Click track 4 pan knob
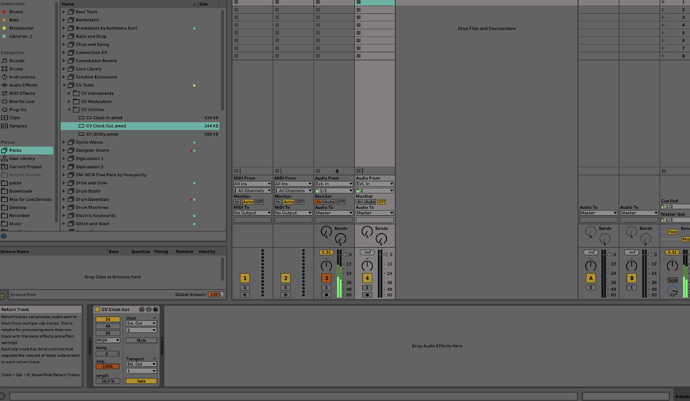The width and height of the screenshot is (690, 401). 367,265
